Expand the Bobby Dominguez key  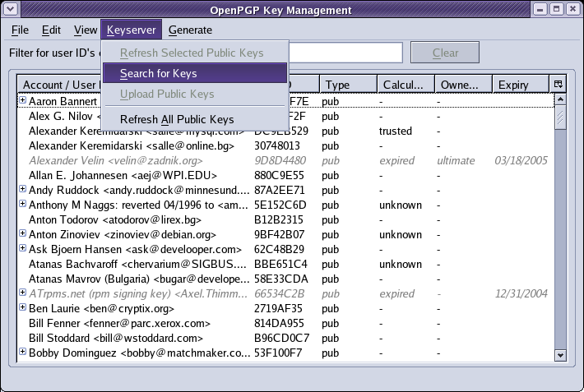pos(22,352)
